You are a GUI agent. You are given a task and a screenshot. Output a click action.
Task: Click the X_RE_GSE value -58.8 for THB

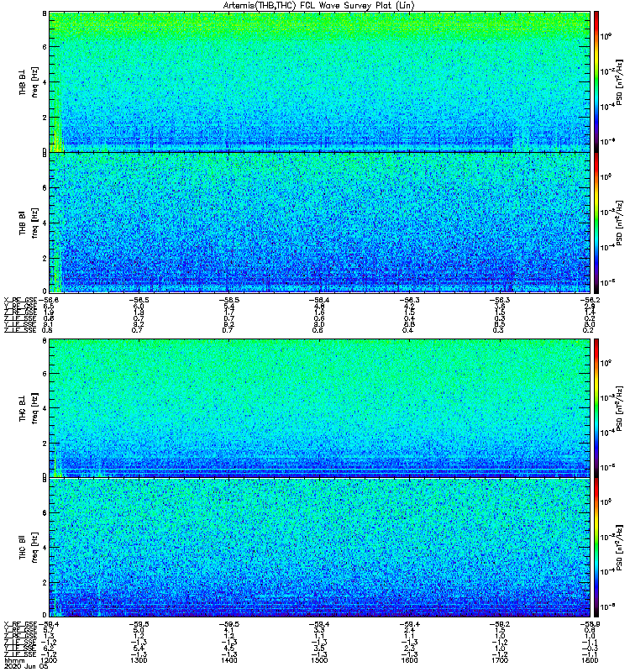(49, 300)
